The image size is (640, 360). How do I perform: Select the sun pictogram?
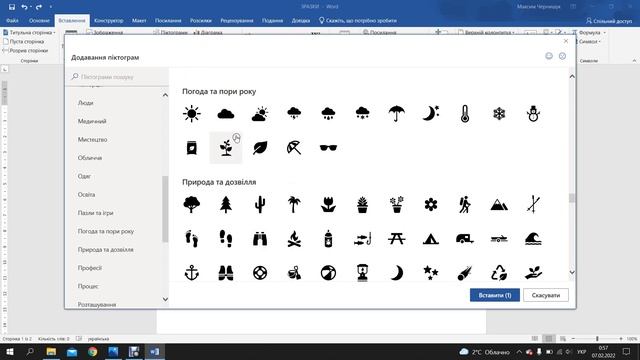(191, 113)
